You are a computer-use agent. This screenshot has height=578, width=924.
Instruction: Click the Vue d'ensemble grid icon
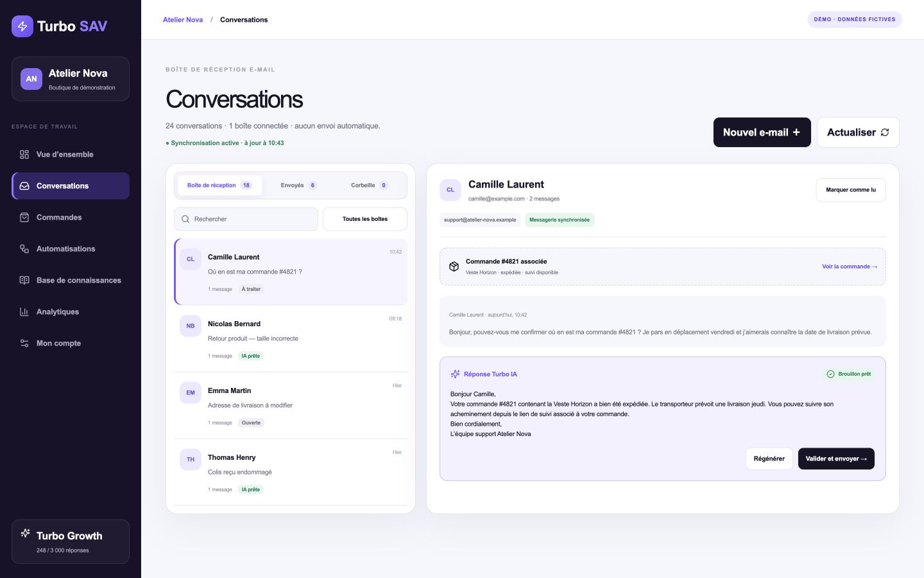(x=24, y=154)
